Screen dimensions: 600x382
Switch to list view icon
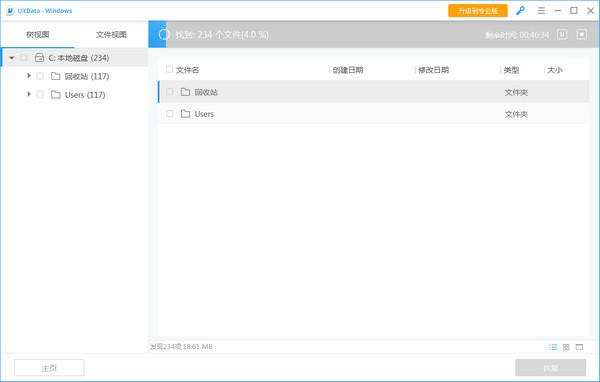pos(553,347)
